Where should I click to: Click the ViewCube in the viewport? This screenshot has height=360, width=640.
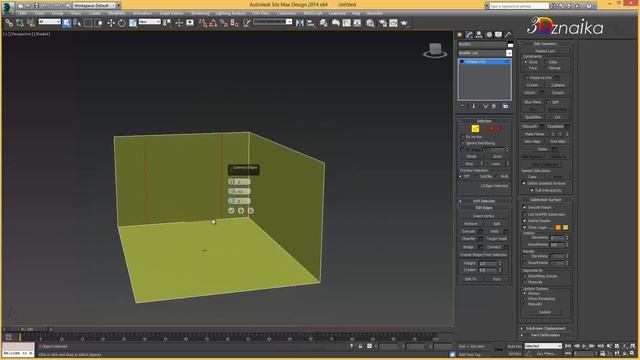[435, 50]
